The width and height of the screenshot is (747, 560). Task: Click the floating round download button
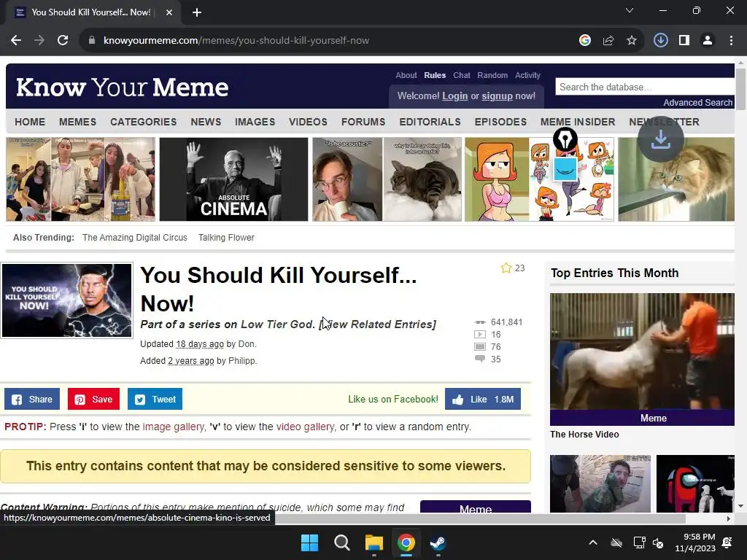click(661, 139)
